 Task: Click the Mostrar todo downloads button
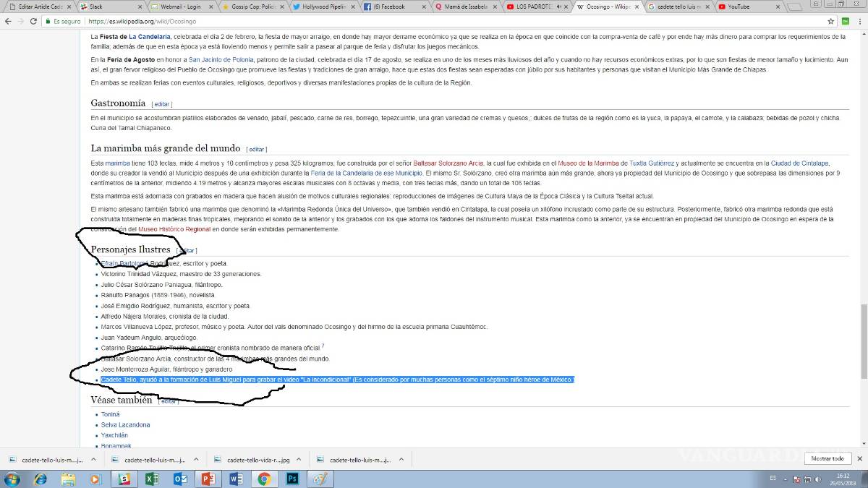[827, 458]
